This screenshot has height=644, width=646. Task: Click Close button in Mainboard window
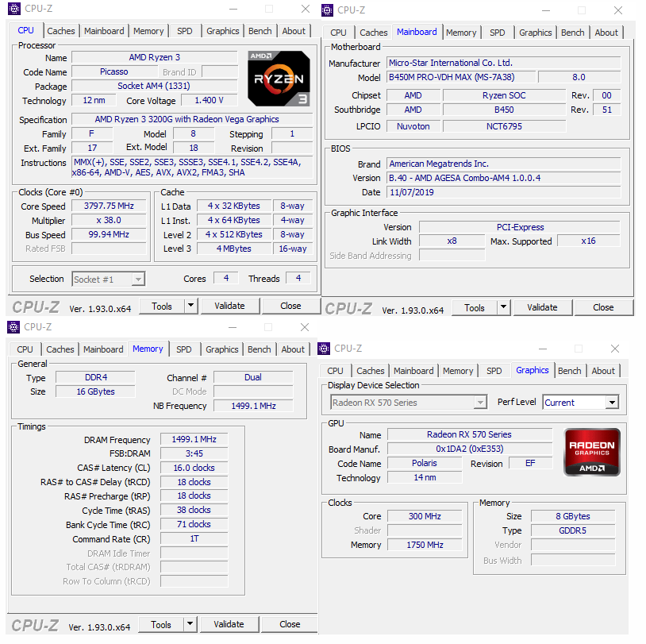tap(603, 307)
